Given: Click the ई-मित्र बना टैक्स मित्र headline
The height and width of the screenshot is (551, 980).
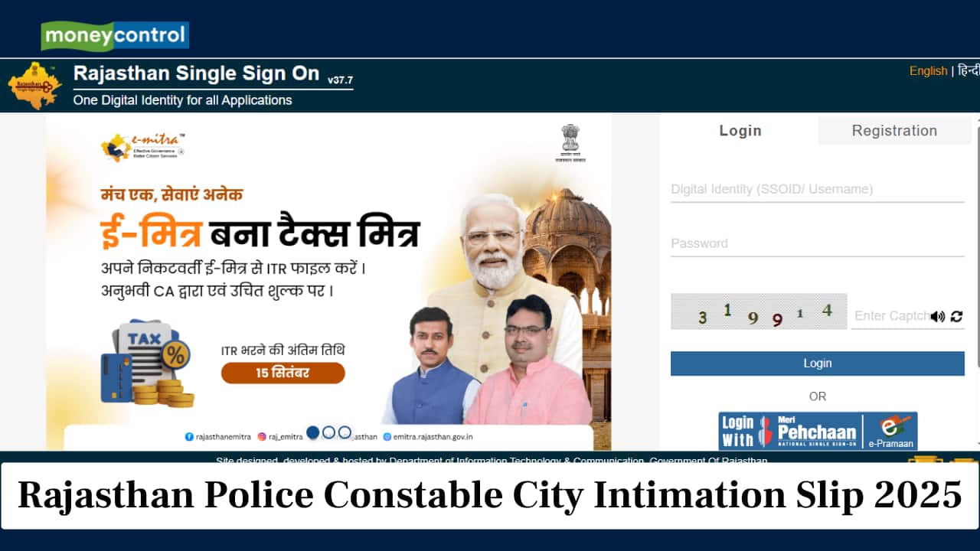Looking at the screenshot, I should (260, 232).
